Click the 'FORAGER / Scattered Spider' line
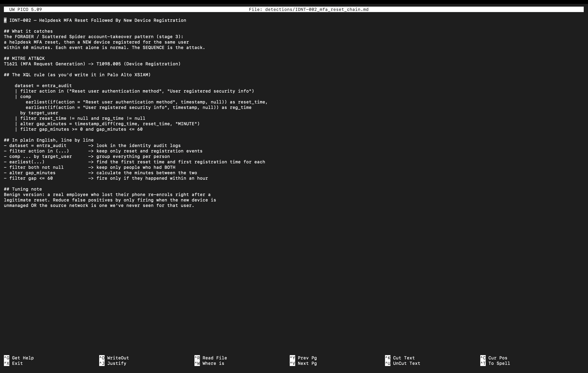Screen dimensions: 588x373 (x=94, y=37)
